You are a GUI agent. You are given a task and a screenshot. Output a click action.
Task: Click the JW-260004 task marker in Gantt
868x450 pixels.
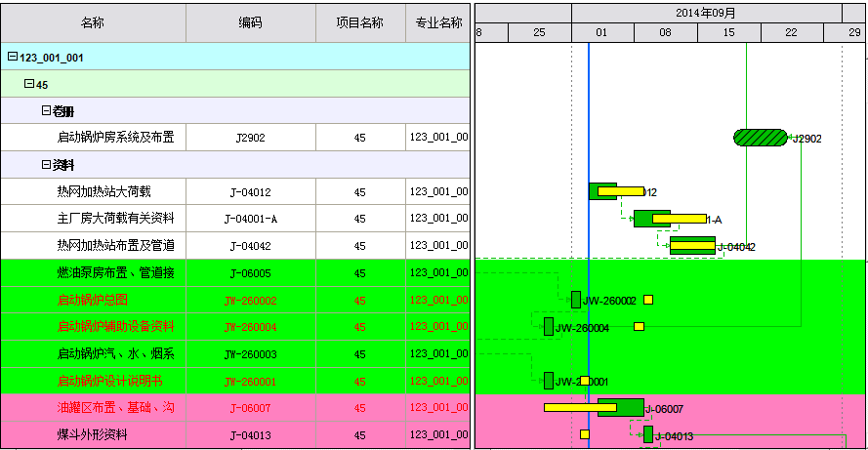[x=549, y=327]
